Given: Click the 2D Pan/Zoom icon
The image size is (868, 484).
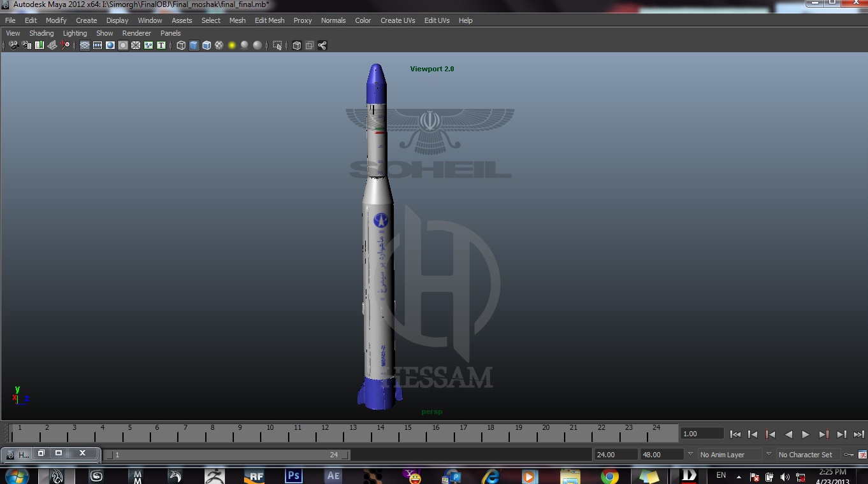Looking at the screenshot, I should pyautogui.click(x=65, y=45).
